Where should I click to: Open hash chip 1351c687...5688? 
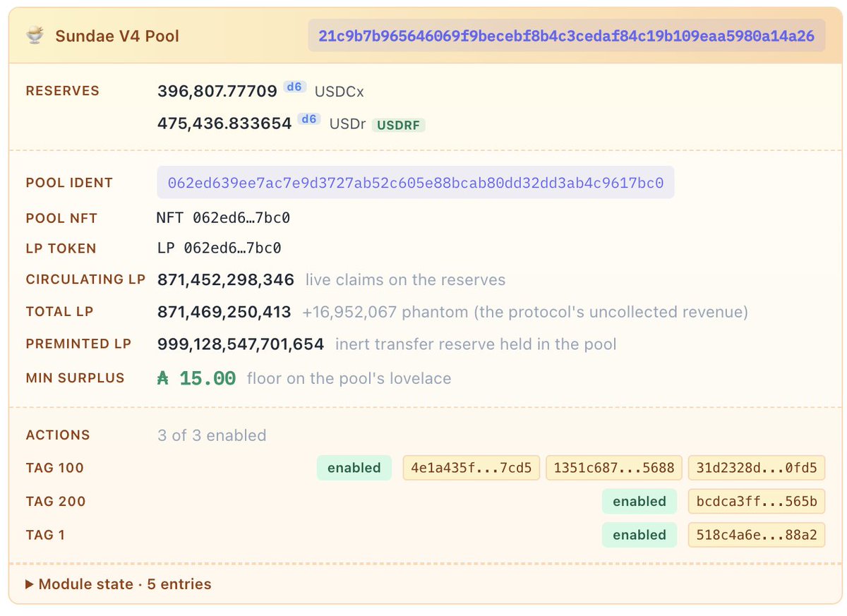[614, 468]
